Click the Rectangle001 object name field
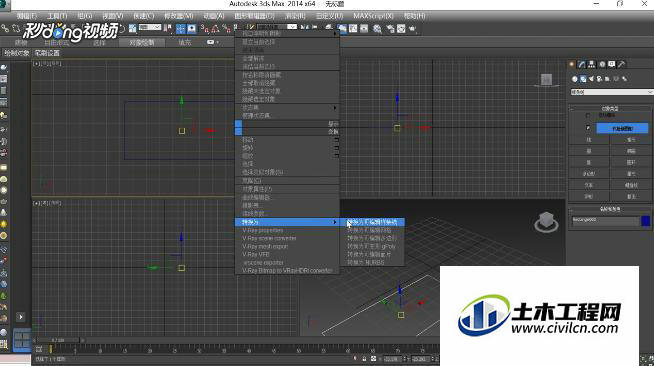Viewport: 654px width, 366px height. click(605, 221)
